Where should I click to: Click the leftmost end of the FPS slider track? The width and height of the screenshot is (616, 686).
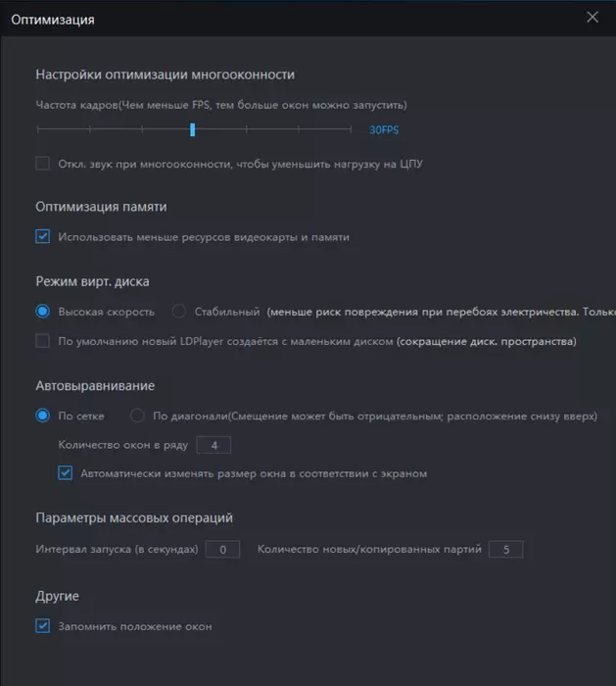(x=37, y=129)
